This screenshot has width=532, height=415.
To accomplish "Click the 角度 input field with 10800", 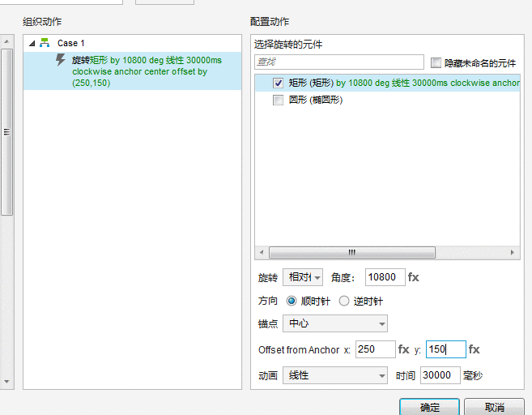I will pos(385,277).
